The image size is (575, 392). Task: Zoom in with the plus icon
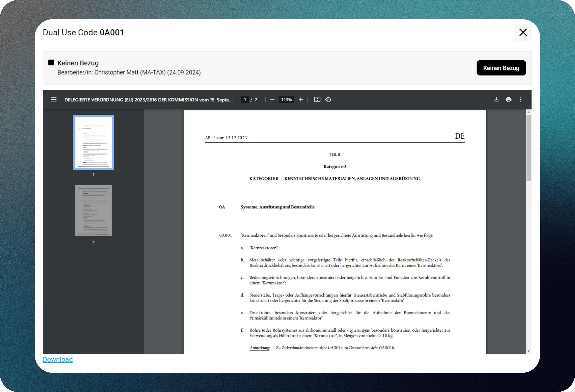click(x=301, y=99)
